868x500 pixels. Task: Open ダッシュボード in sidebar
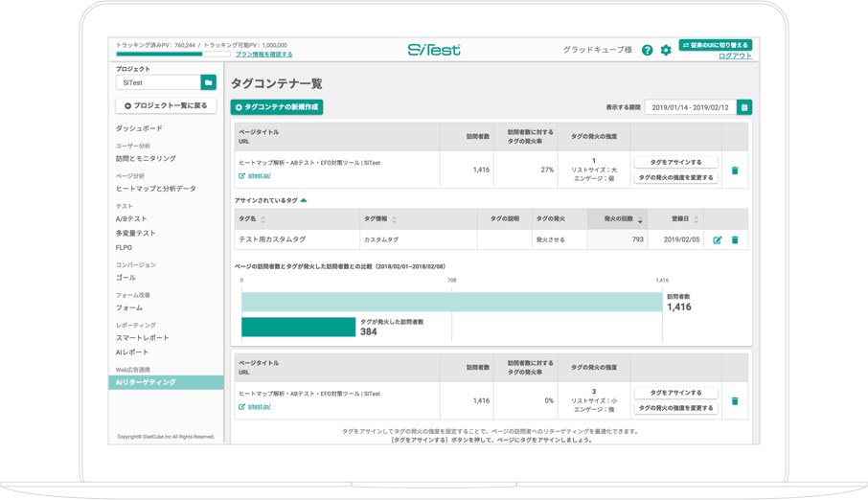(x=139, y=128)
